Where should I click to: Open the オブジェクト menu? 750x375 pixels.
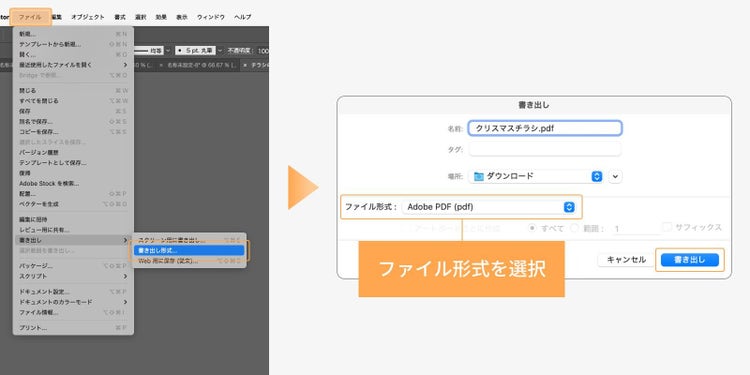[88, 17]
